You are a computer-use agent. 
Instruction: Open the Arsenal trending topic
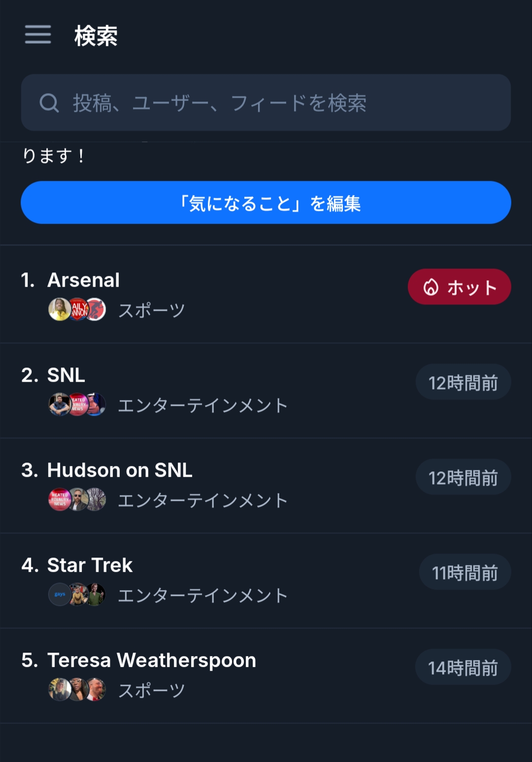point(84,280)
